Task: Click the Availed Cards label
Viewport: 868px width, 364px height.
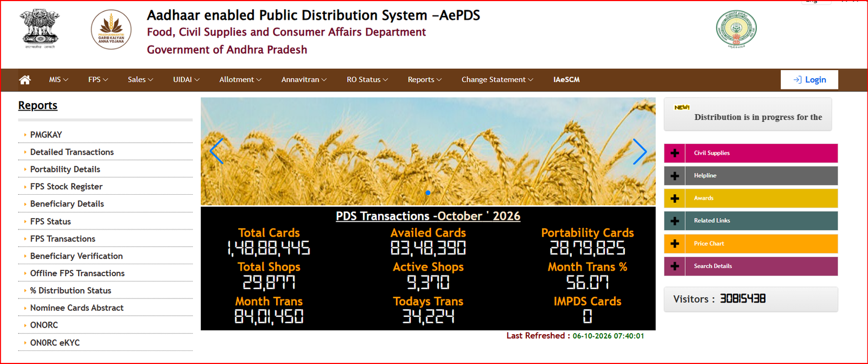Action: 428,233
